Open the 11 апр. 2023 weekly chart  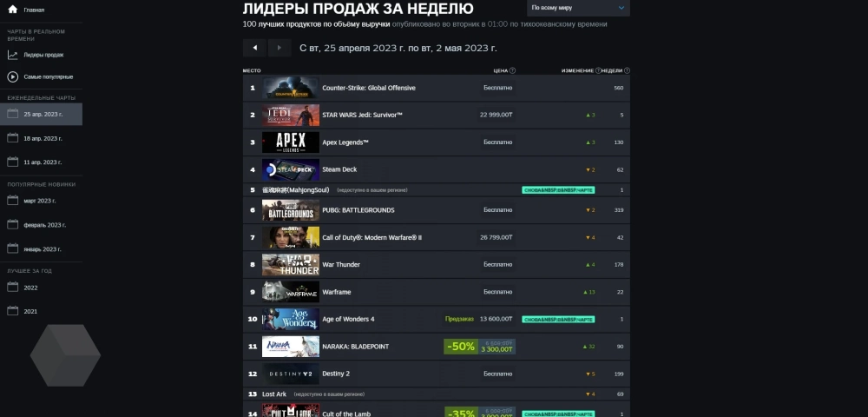pyautogui.click(x=41, y=162)
